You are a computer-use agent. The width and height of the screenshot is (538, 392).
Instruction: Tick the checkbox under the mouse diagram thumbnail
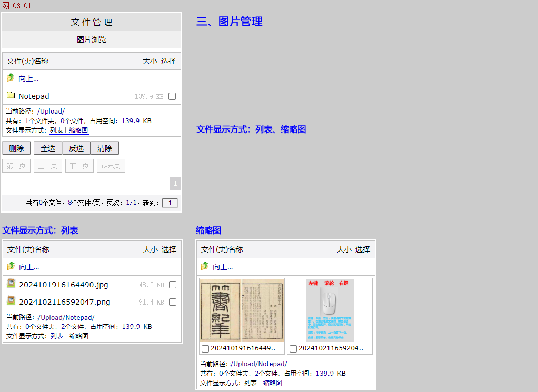coord(293,348)
